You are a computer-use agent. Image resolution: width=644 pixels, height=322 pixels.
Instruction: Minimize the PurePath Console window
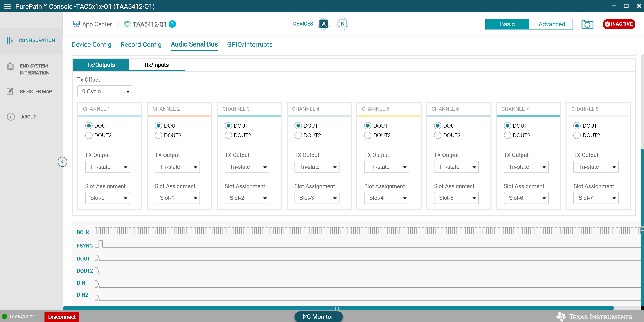point(614,6)
